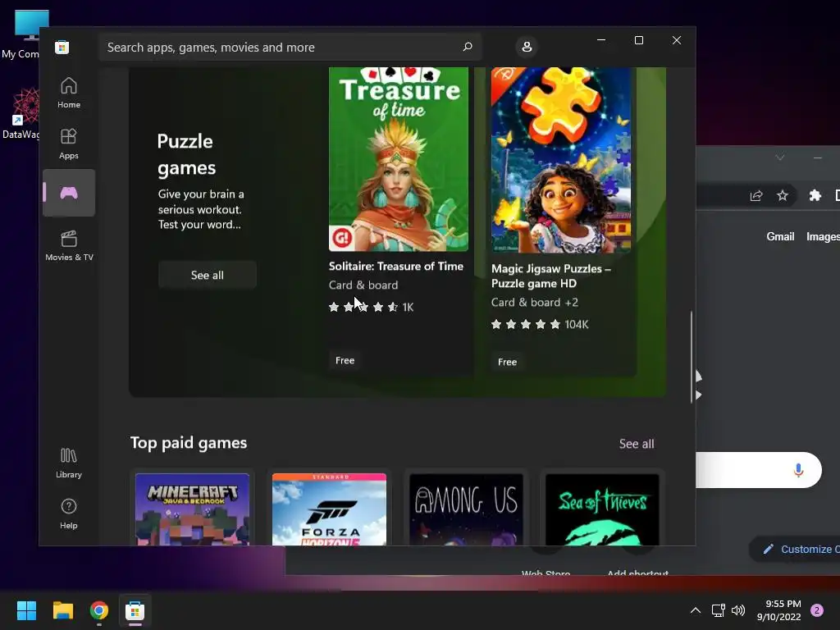840x630 pixels.
Task: Open Google Chrome from taskbar
Action: 99,610
